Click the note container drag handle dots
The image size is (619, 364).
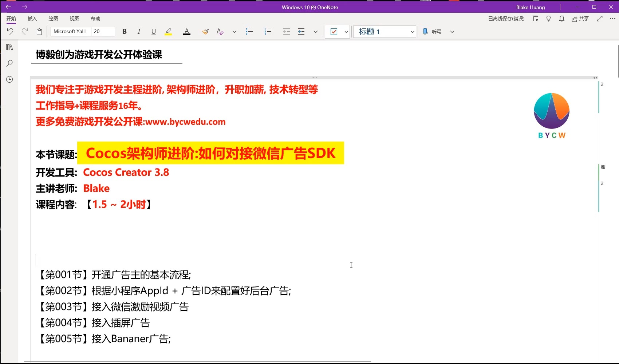tap(314, 78)
